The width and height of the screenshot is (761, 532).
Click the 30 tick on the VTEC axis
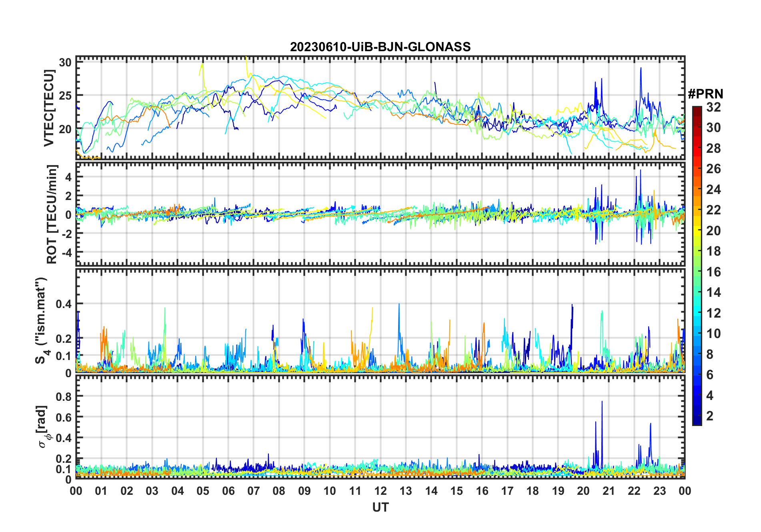65,62
